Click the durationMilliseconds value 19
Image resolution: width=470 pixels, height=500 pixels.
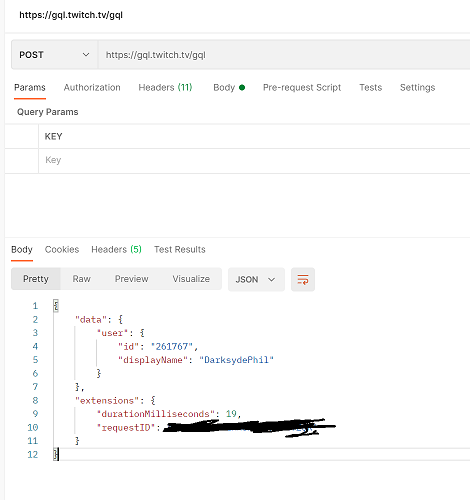pos(231,414)
